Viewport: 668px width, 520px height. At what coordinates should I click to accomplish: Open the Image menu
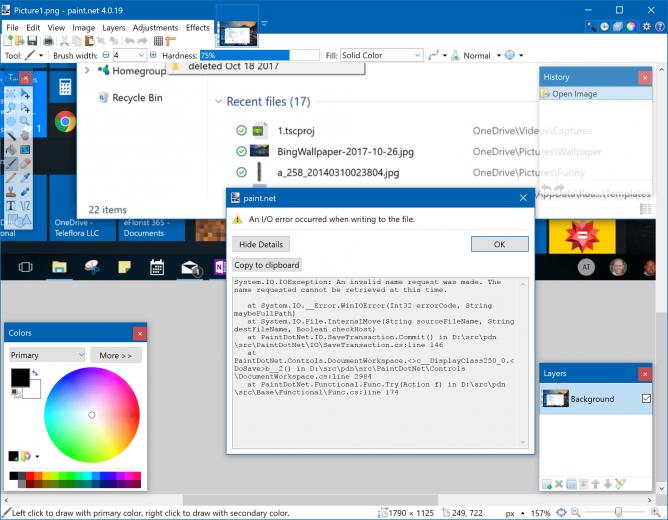[84, 28]
